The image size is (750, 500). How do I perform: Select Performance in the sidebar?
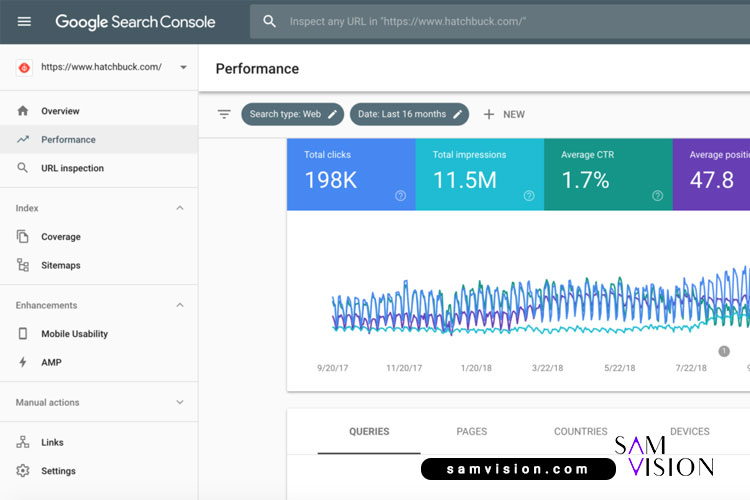(x=99, y=140)
